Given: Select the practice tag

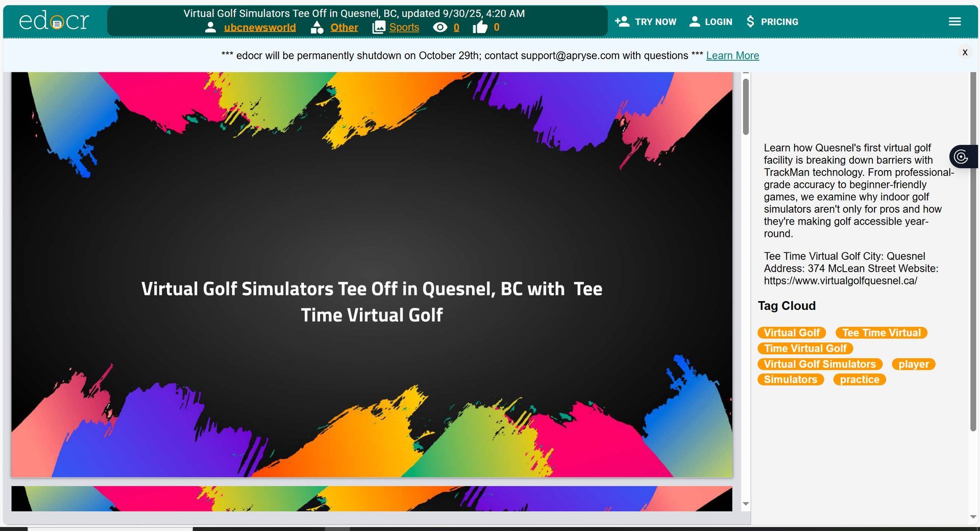Looking at the screenshot, I should pos(860,380).
